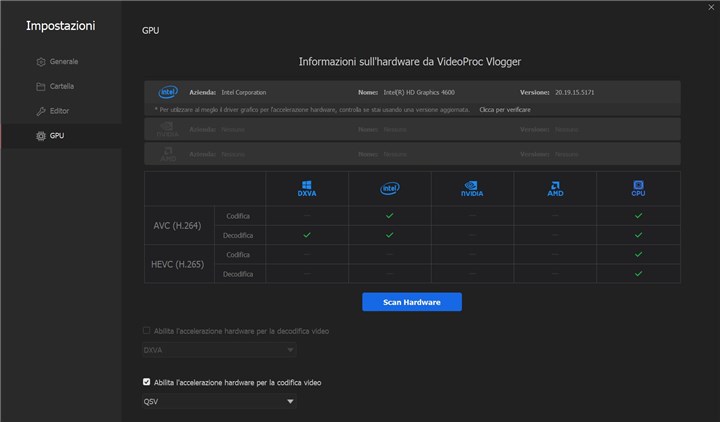Click the Intel logo in the vendor row
Viewport: 720px width, 422px height.
tap(168, 91)
